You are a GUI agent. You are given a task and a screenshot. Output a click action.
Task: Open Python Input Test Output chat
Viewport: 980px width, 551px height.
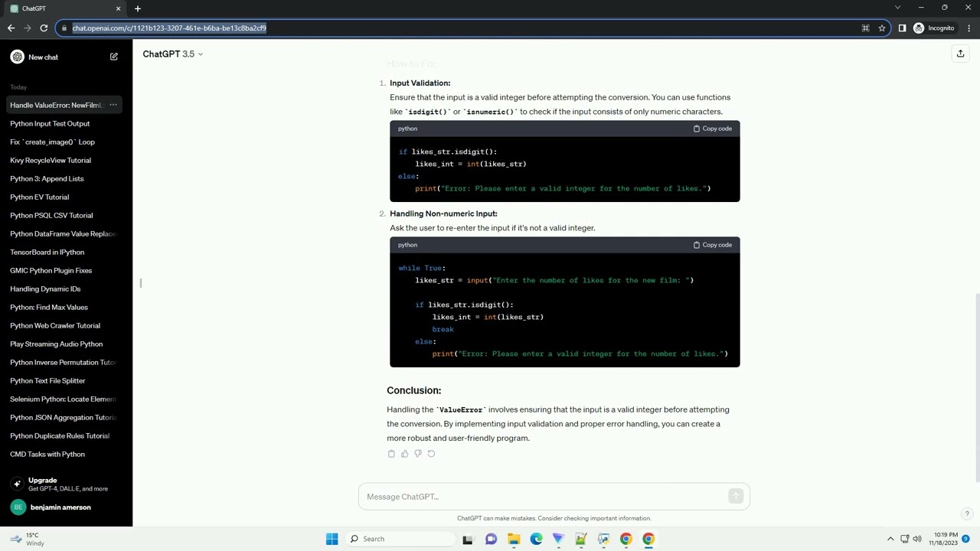click(x=65, y=123)
